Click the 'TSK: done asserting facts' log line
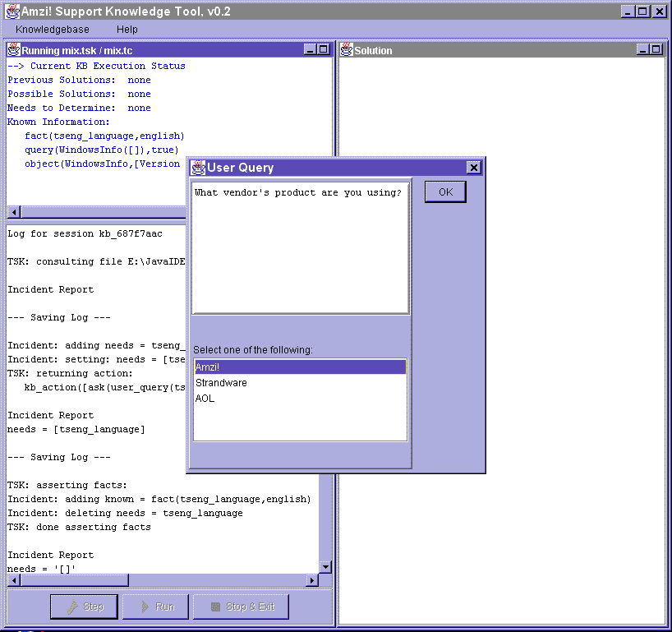The width and height of the screenshot is (672, 632). (80, 527)
